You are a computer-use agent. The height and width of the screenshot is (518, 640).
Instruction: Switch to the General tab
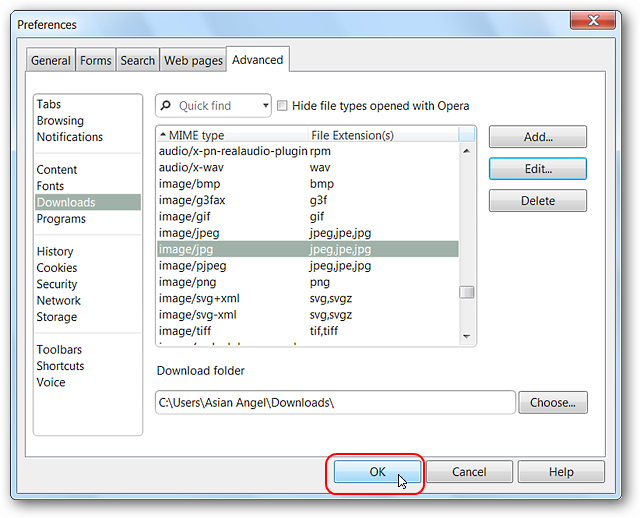coord(50,61)
